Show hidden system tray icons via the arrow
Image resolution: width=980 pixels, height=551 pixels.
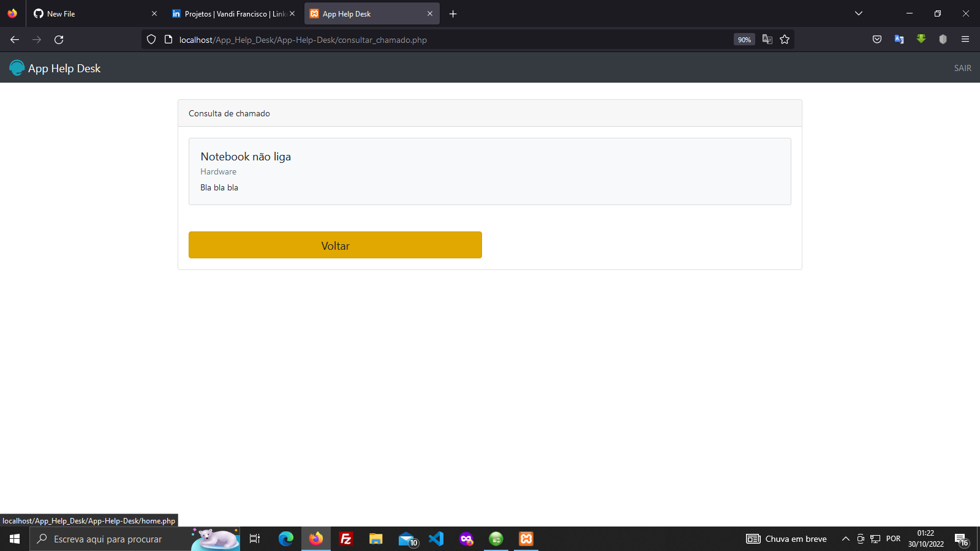(846, 539)
